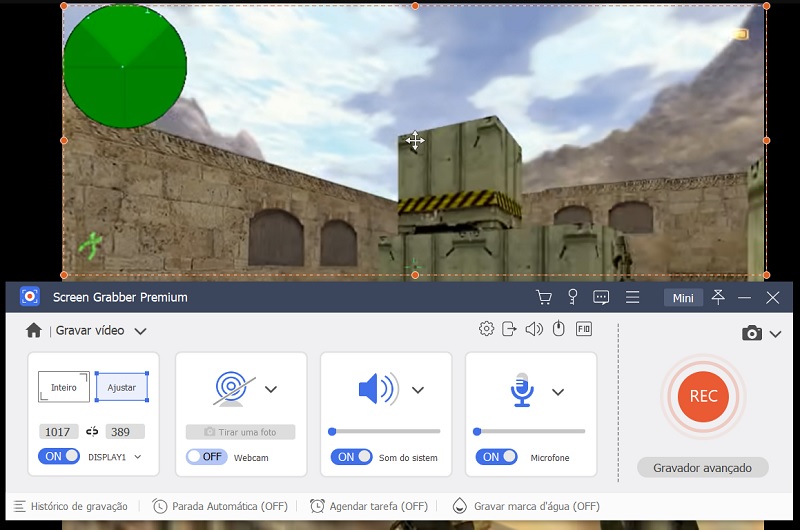Open Histórico de gravação
This screenshot has height=530, width=800.
coord(70,506)
